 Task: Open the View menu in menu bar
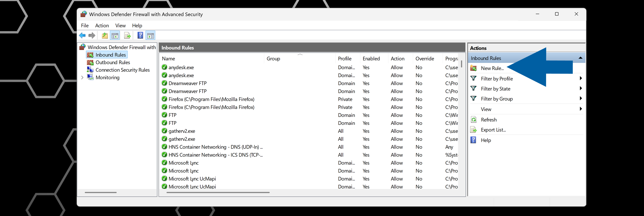[120, 26]
